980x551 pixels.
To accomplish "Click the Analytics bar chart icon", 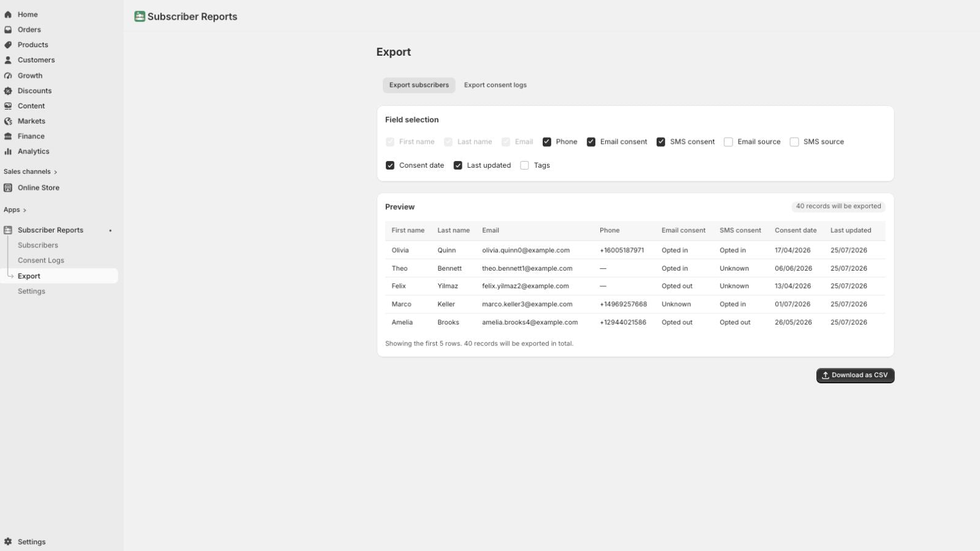I will [x=8, y=151].
